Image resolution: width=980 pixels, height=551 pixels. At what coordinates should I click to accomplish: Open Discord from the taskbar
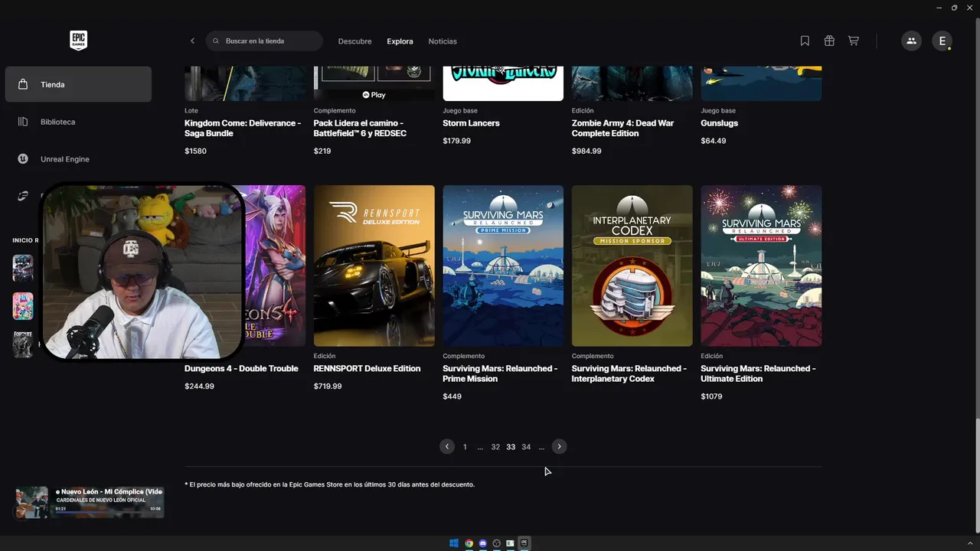(x=483, y=543)
